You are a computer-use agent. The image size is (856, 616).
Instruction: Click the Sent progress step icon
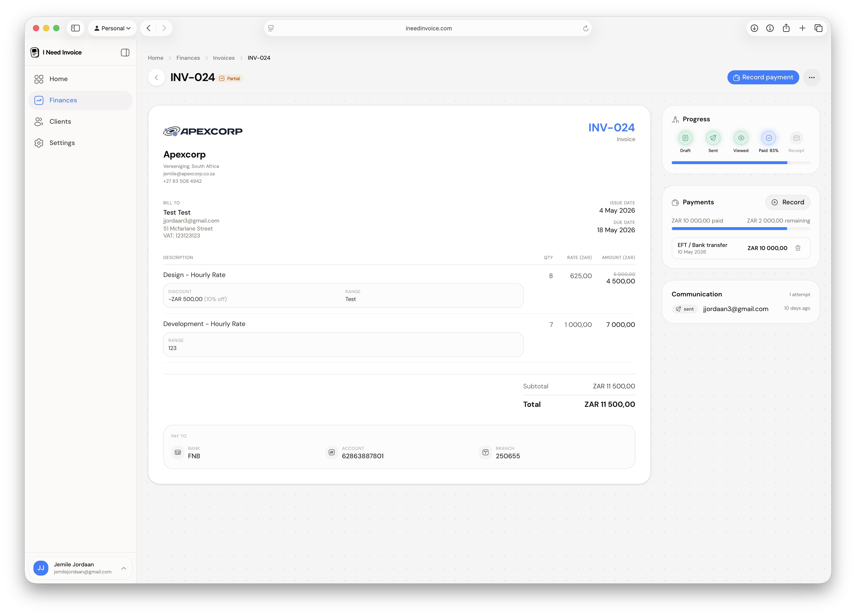pyautogui.click(x=713, y=138)
